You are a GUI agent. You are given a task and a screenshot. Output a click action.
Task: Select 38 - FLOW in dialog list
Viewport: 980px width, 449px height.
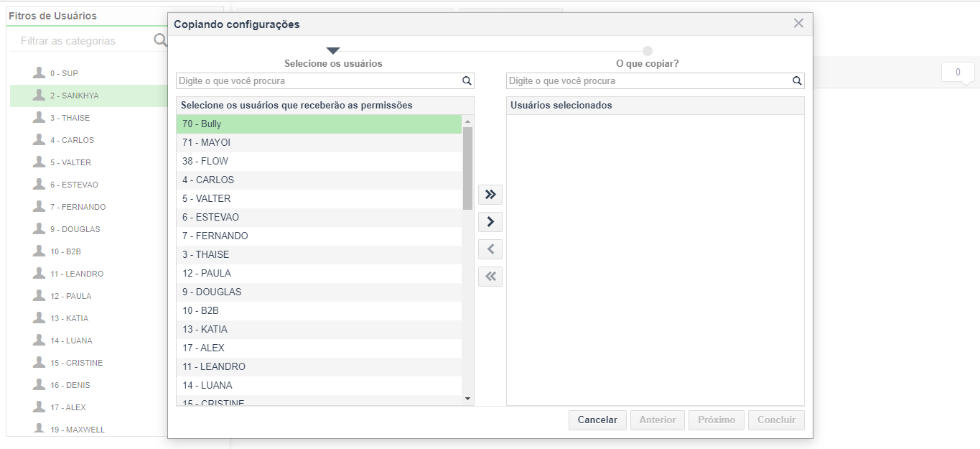click(319, 162)
